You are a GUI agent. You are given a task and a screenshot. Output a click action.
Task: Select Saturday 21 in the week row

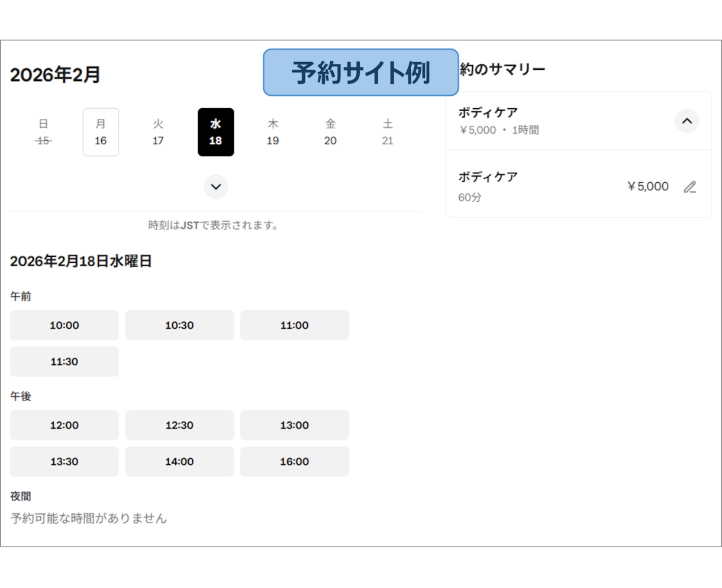coord(388,132)
